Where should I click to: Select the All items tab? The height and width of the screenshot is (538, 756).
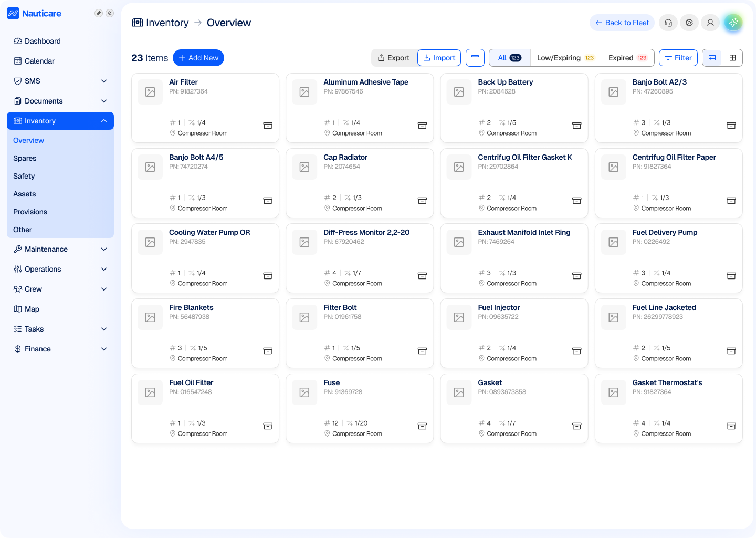[x=510, y=58]
